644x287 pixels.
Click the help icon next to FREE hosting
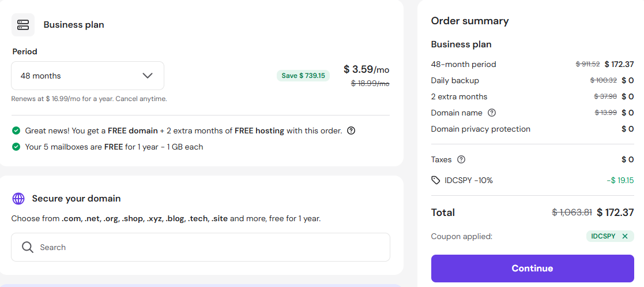(x=351, y=131)
